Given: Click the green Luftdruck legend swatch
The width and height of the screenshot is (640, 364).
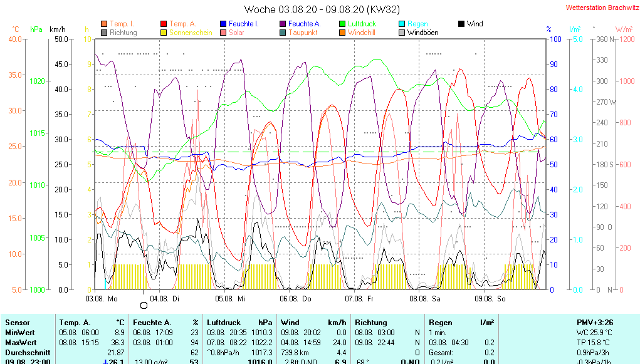Looking at the screenshot, I should click(x=343, y=24).
